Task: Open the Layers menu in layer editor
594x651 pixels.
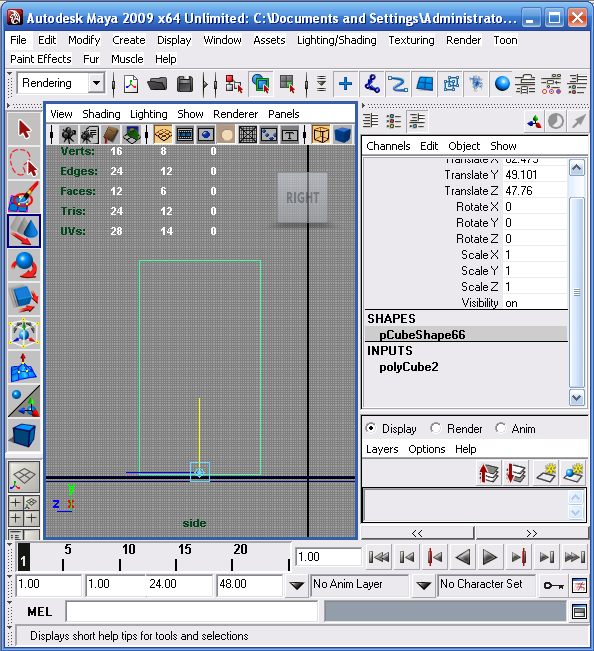Action: (x=382, y=449)
